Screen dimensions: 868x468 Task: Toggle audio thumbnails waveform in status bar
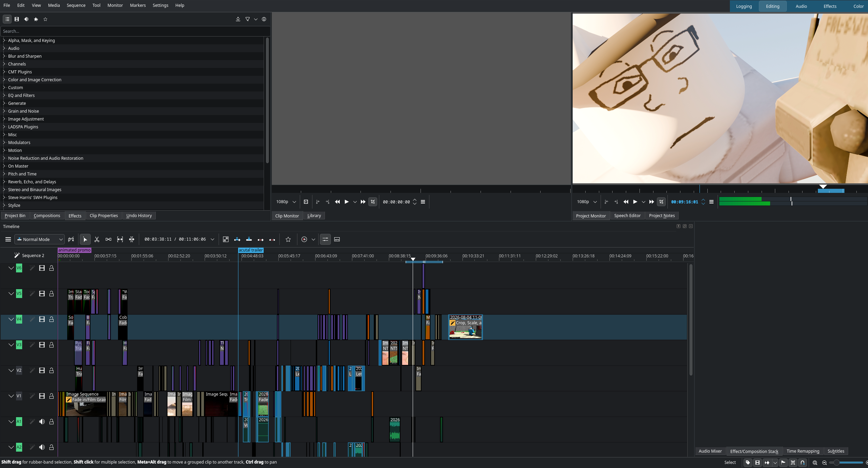coord(767,463)
